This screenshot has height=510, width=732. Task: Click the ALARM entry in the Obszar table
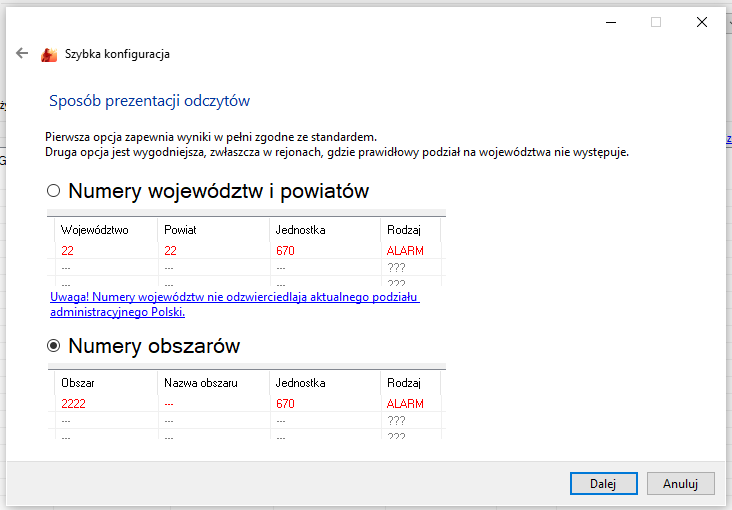point(405,404)
